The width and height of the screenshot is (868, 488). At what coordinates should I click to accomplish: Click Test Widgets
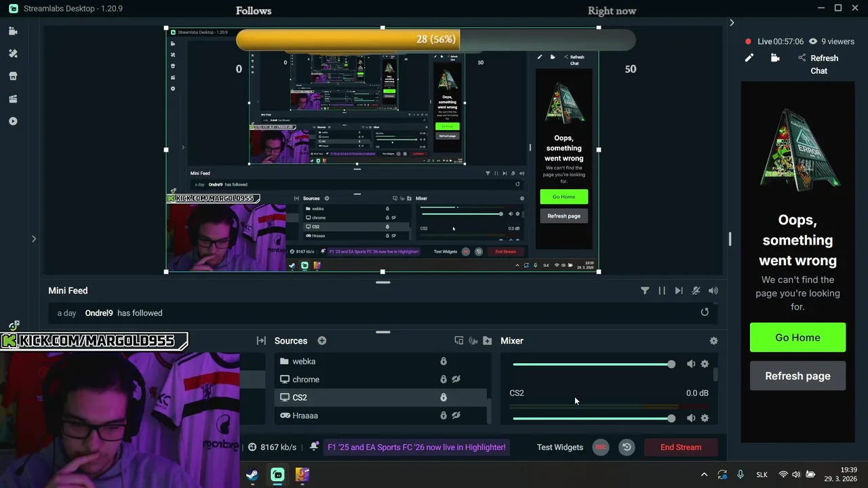[x=560, y=447]
